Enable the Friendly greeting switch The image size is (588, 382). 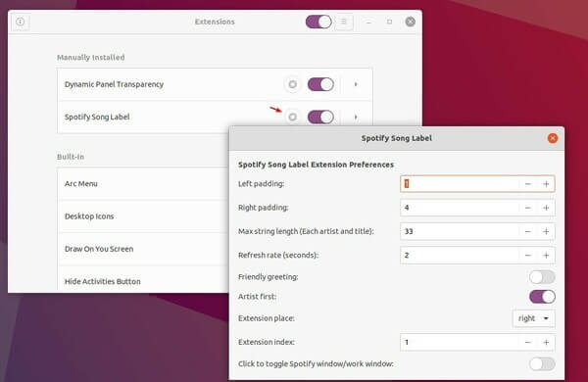click(542, 277)
